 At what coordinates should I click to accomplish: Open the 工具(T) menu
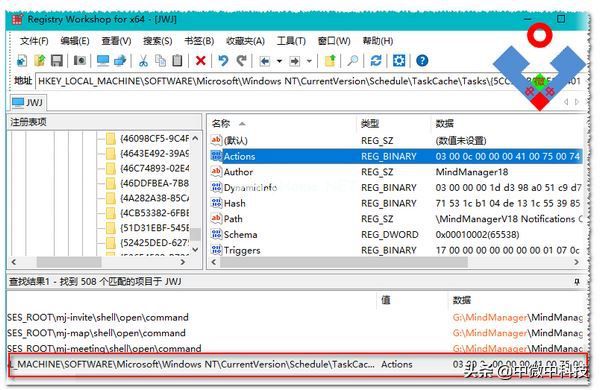[x=291, y=41]
